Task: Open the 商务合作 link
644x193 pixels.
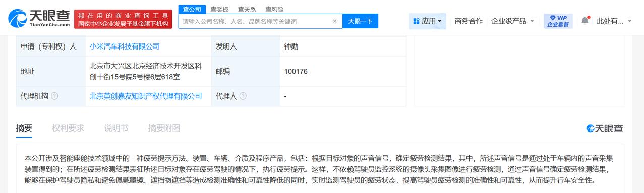Action: (x=469, y=21)
